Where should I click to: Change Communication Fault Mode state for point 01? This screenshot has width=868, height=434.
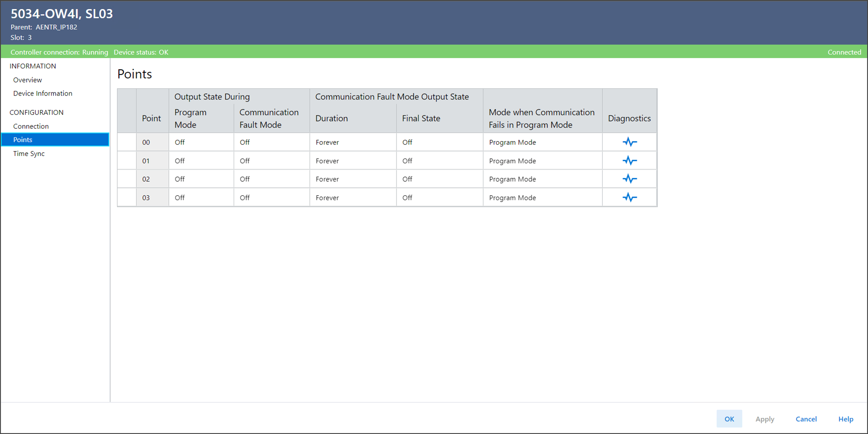[271, 161]
